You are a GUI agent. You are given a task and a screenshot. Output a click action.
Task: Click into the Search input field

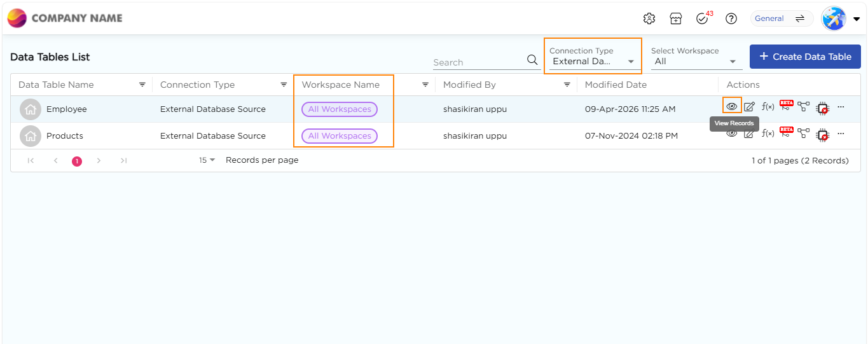pyautogui.click(x=478, y=62)
